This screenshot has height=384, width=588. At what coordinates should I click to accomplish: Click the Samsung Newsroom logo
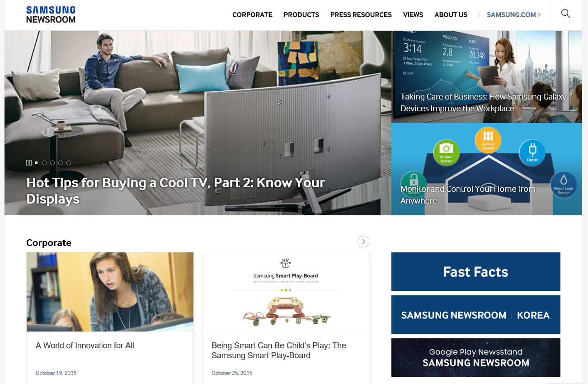(x=51, y=14)
